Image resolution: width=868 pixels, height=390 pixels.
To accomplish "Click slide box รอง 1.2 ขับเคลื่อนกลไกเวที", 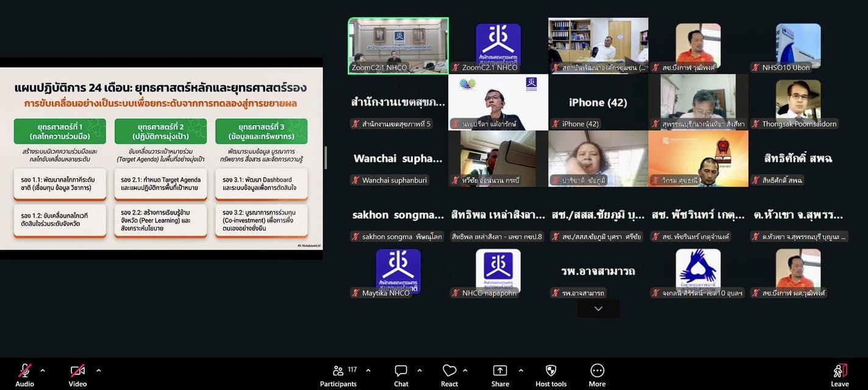I will point(60,220).
